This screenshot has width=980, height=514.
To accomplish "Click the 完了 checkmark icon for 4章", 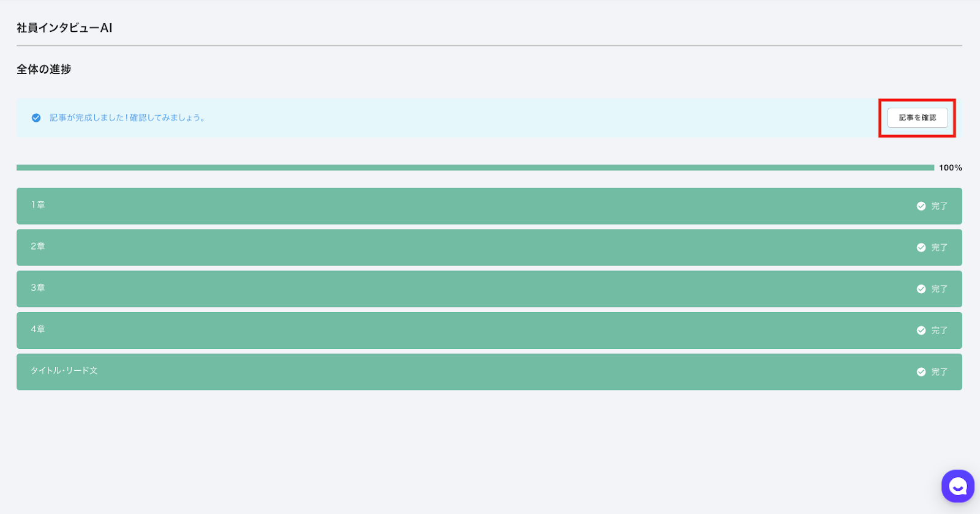I will pos(921,330).
